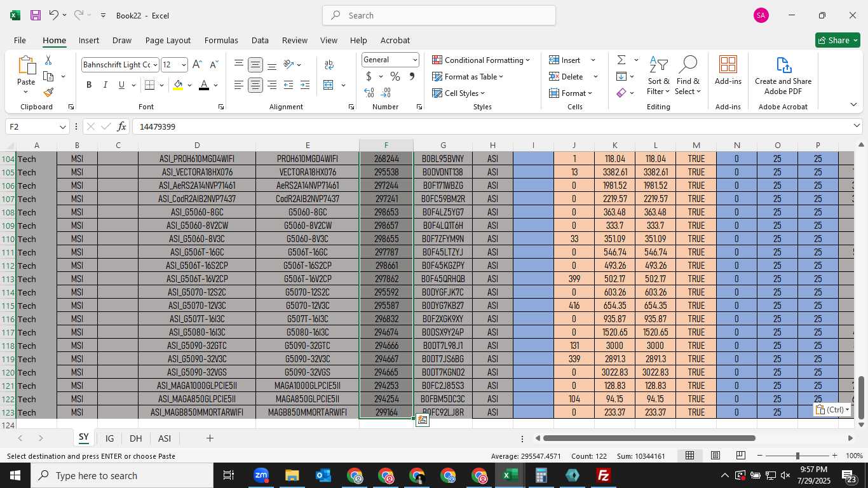Image resolution: width=868 pixels, height=488 pixels.
Task: Open the General number format dropdown
Action: coord(415,60)
